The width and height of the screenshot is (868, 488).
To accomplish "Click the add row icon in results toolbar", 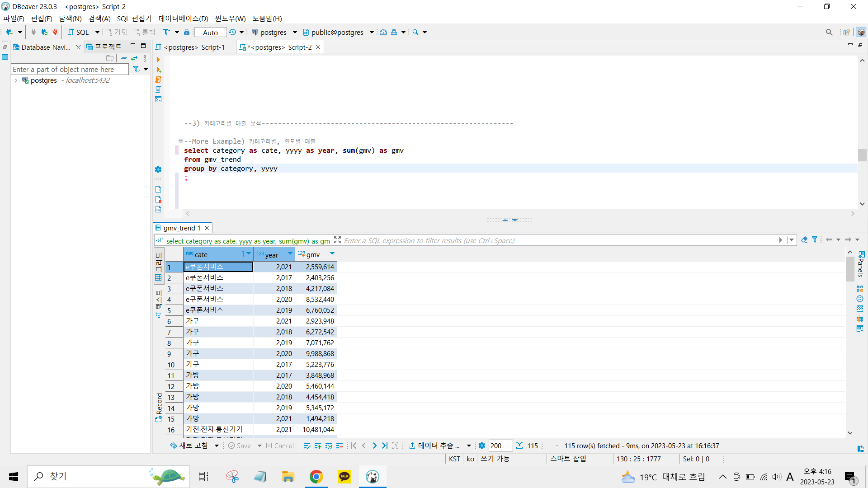I will pos(318,446).
